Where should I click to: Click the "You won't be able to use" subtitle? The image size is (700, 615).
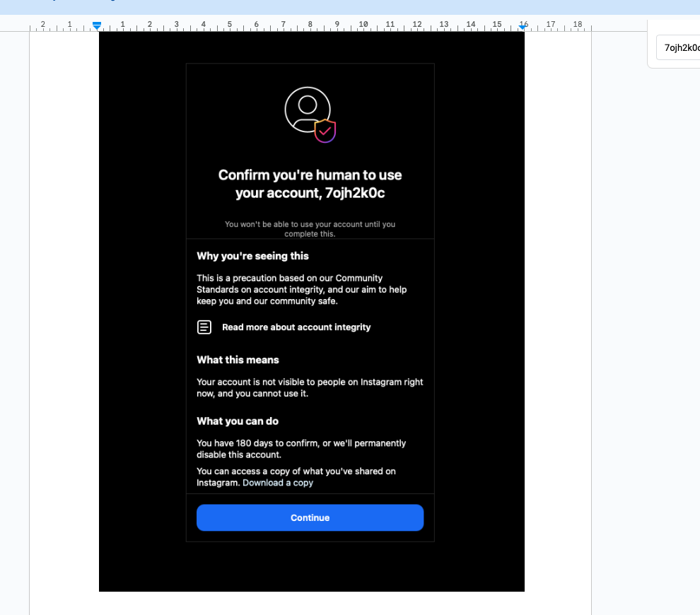(310, 228)
